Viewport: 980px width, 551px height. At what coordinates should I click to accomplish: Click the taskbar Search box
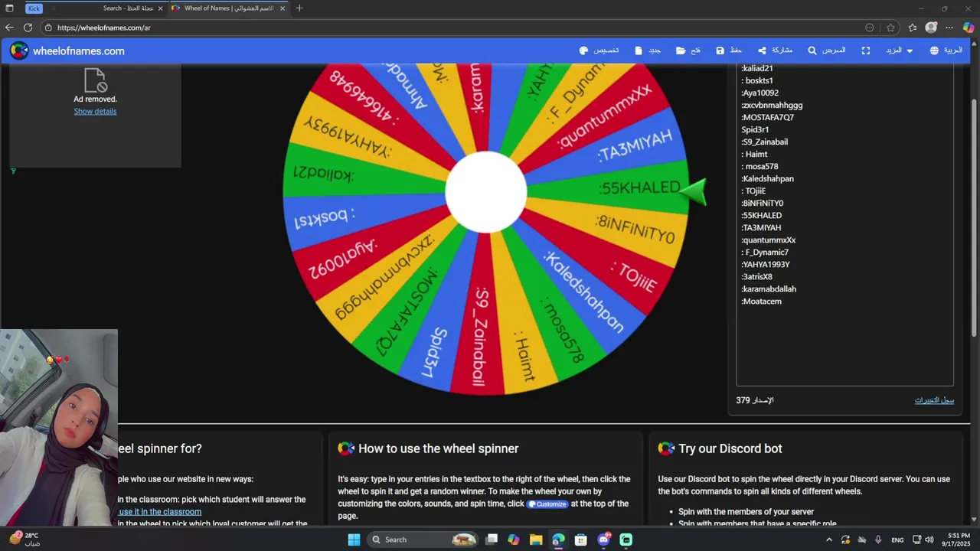point(423,540)
